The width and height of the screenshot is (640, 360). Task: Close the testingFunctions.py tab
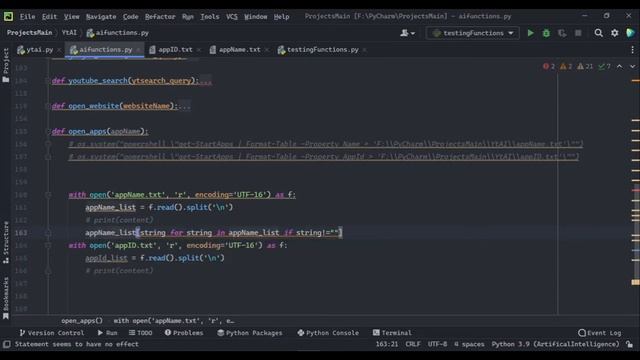click(x=364, y=50)
